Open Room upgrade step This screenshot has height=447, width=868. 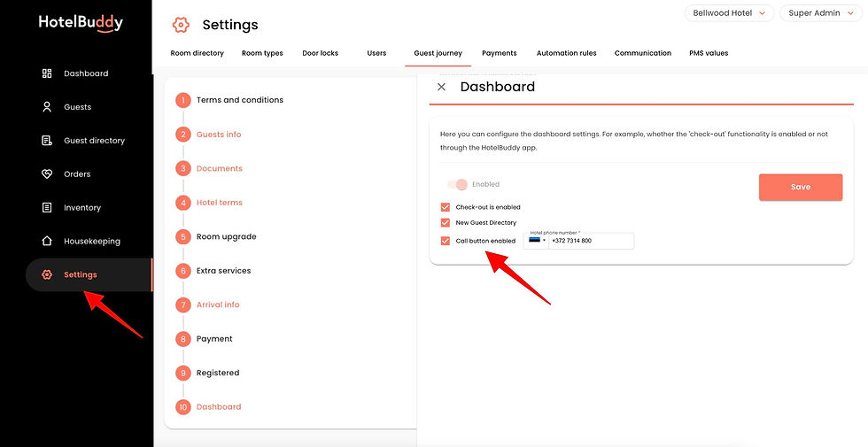coord(227,237)
